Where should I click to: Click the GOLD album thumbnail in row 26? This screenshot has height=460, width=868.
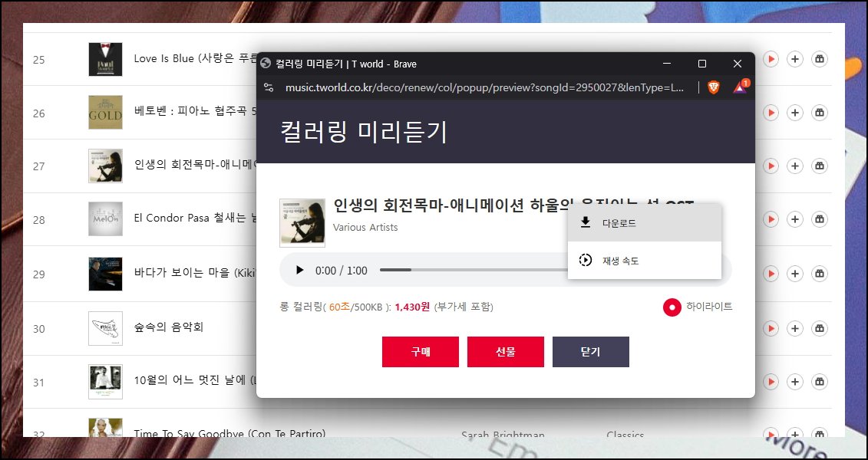tap(105, 112)
